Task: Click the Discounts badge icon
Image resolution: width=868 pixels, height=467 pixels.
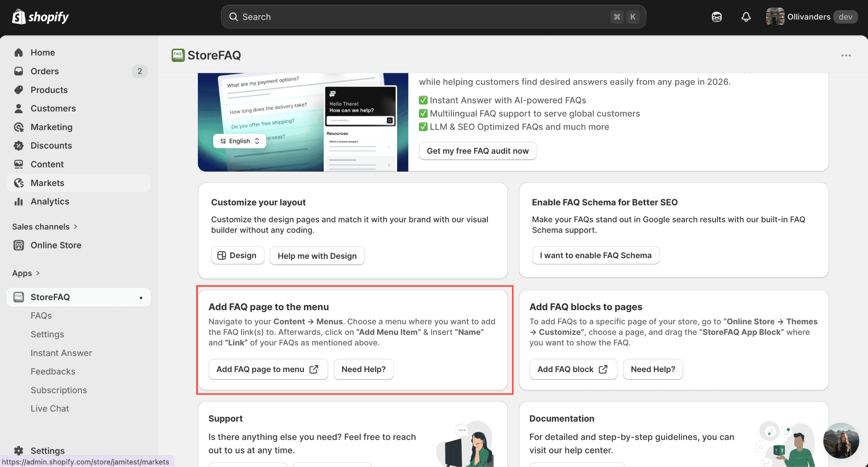Action: pyautogui.click(x=19, y=146)
